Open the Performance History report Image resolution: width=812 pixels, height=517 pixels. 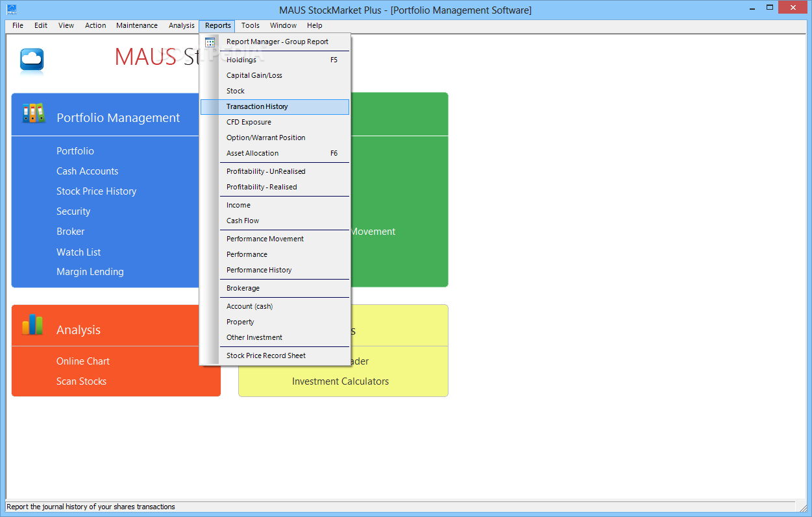coord(275,270)
